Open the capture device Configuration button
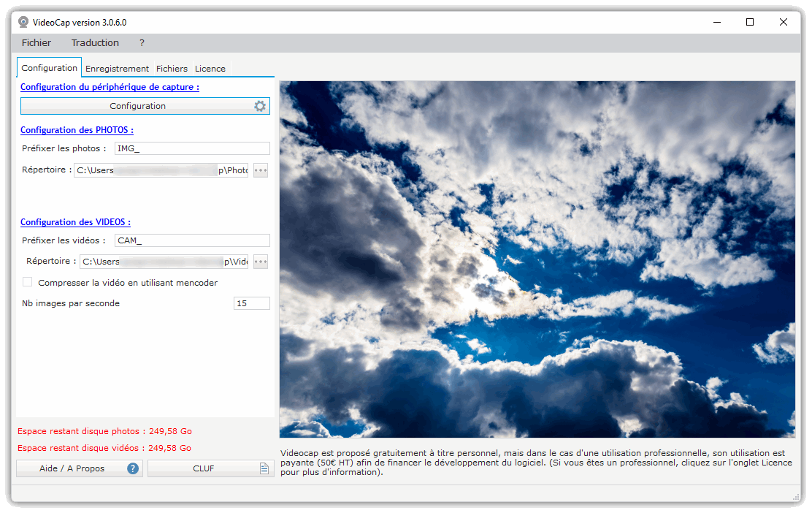The width and height of the screenshot is (812, 513). coord(145,106)
